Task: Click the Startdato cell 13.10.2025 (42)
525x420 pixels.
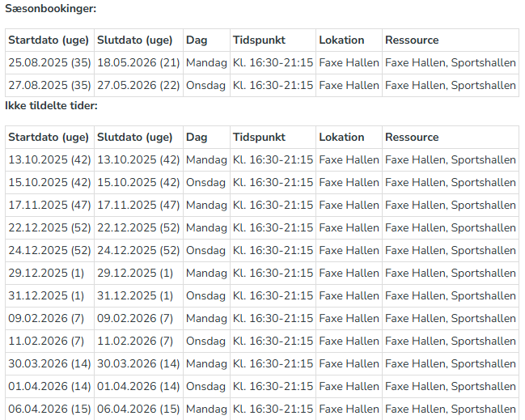Action: [49, 159]
